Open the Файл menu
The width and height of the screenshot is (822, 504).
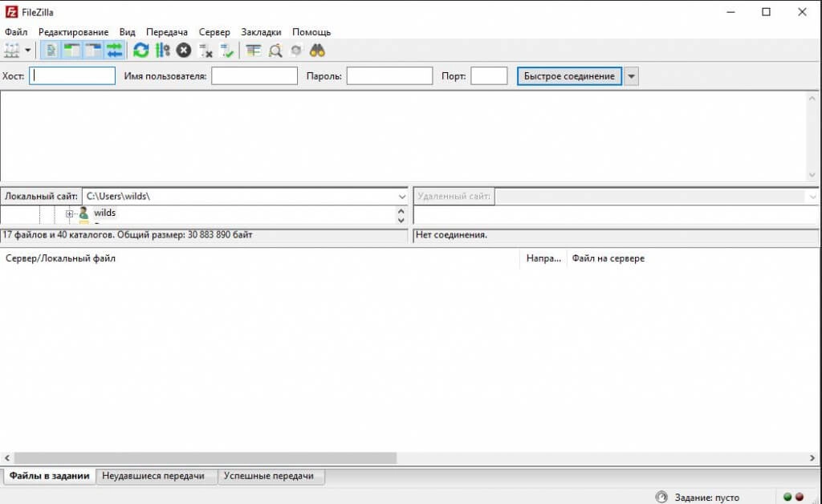[16, 32]
